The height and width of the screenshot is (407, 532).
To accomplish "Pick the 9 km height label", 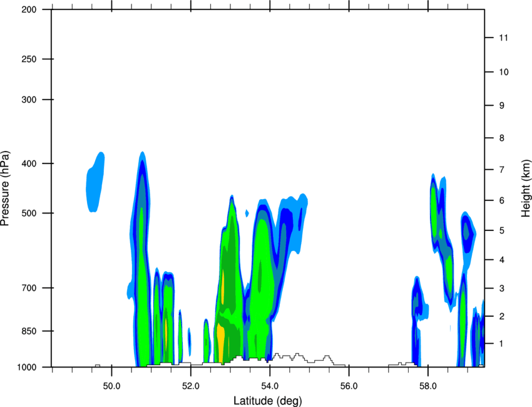I will pos(502,106).
